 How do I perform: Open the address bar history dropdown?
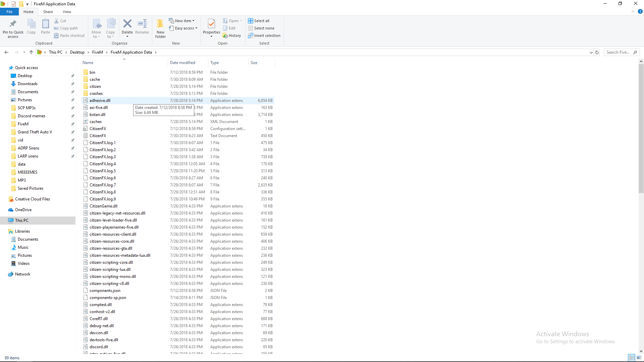(x=591, y=52)
